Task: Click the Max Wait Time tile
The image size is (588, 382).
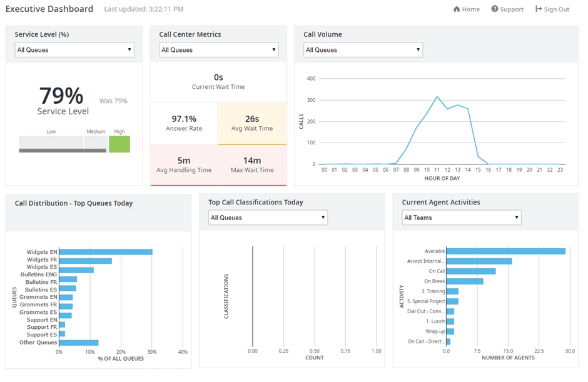Action: tap(252, 164)
